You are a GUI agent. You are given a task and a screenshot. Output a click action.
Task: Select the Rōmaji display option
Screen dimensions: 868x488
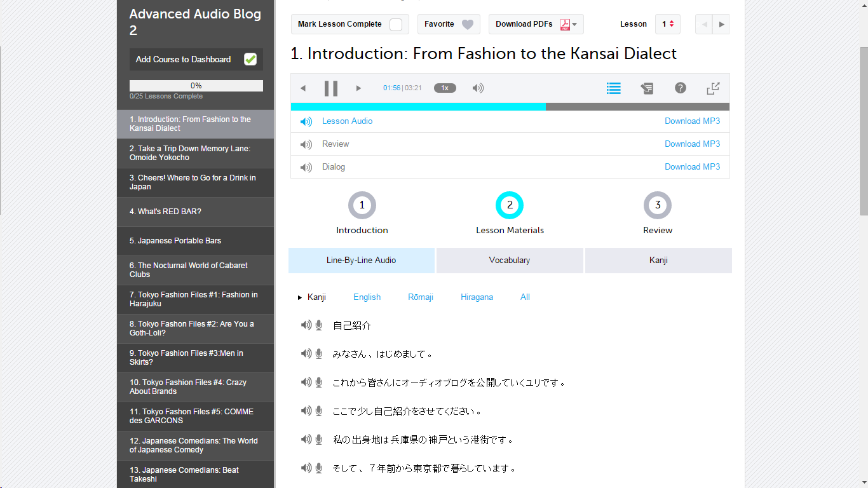[420, 297]
